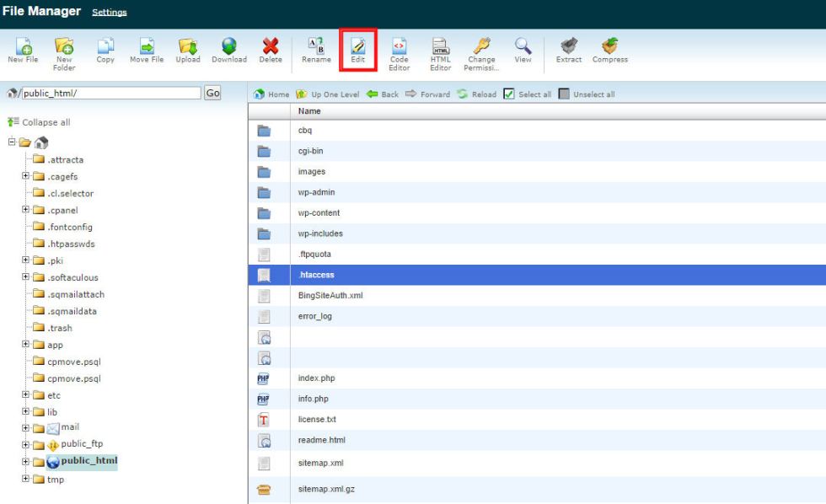Image resolution: width=826 pixels, height=504 pixels.
Task: Expand the public_ftp tree node
Action: (25, 445)
